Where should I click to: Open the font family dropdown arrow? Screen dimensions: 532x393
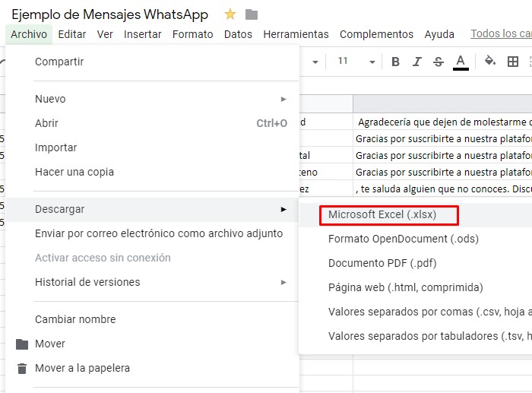tap(315, 62)
